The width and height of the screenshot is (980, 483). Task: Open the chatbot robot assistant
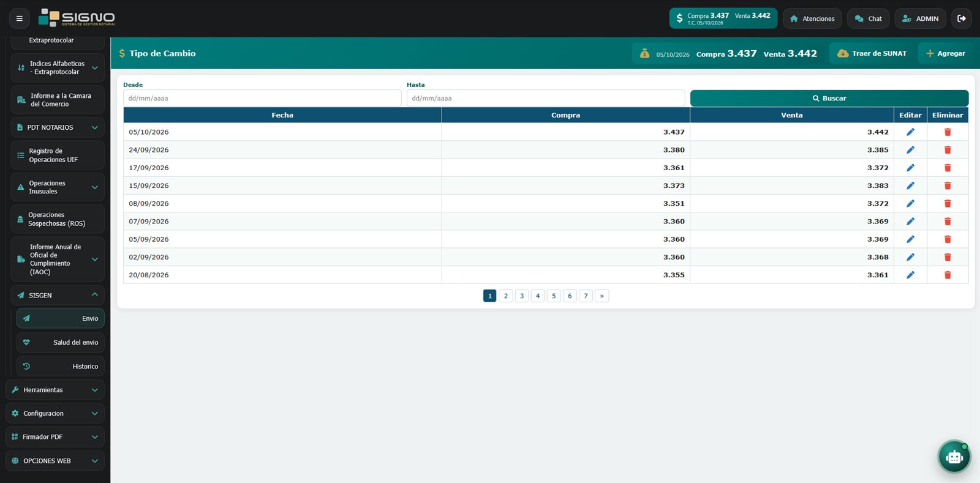click(x=954, y=456)
